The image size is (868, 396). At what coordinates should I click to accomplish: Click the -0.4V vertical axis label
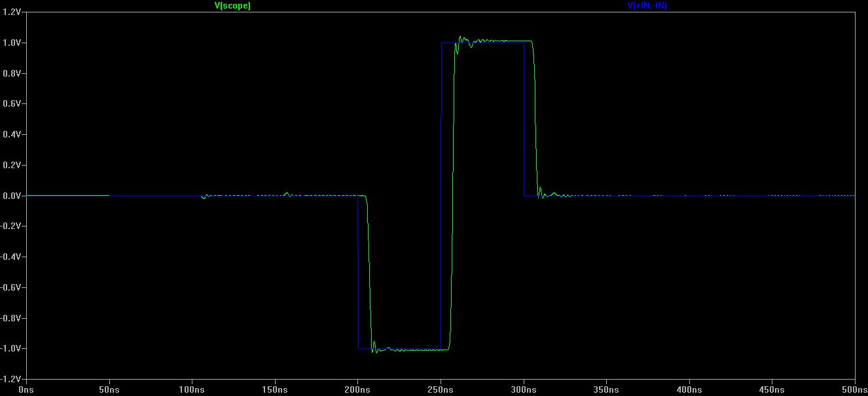click(x=11, y=257)
